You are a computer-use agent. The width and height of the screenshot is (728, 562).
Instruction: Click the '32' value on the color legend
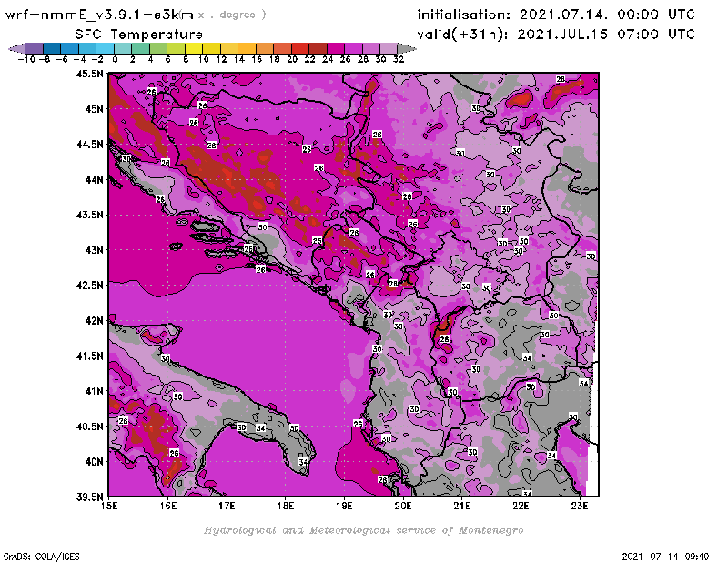point(399,59)
